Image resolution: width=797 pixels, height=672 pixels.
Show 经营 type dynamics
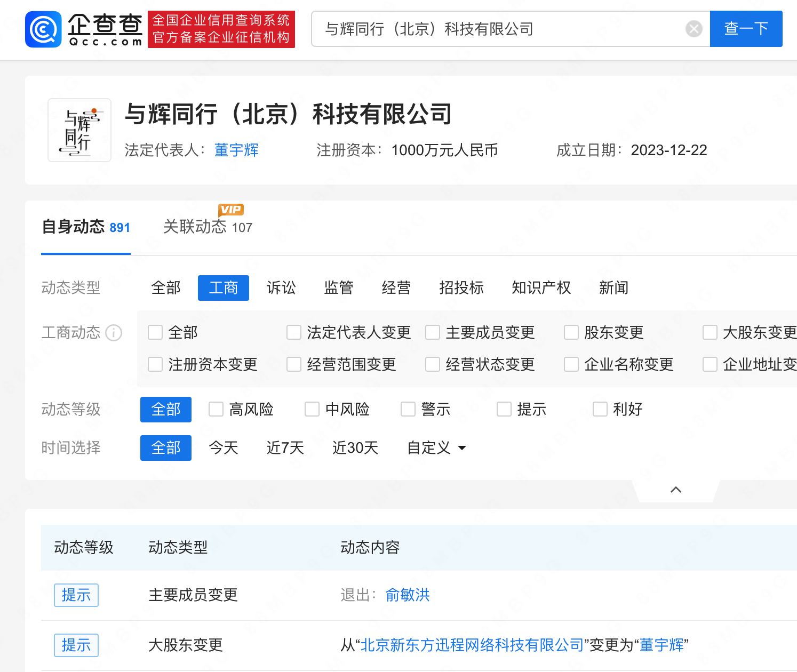(x=396, y=288)
